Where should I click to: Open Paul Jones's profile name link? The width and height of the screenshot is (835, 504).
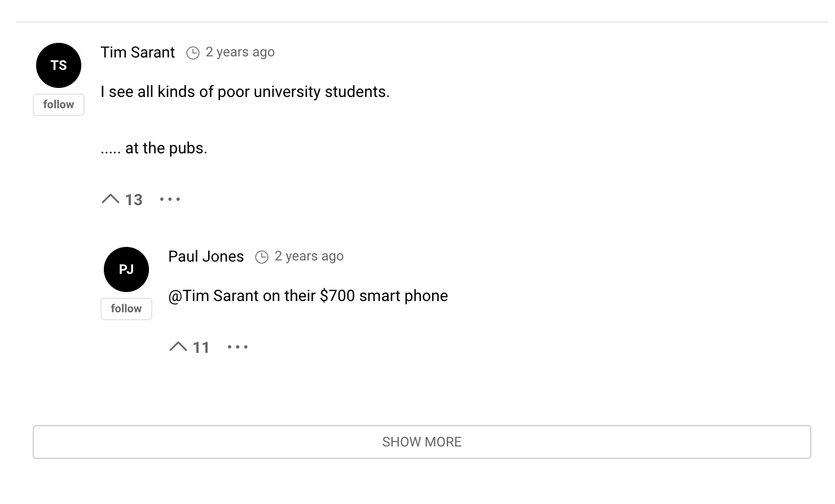[x=206, y=257]
